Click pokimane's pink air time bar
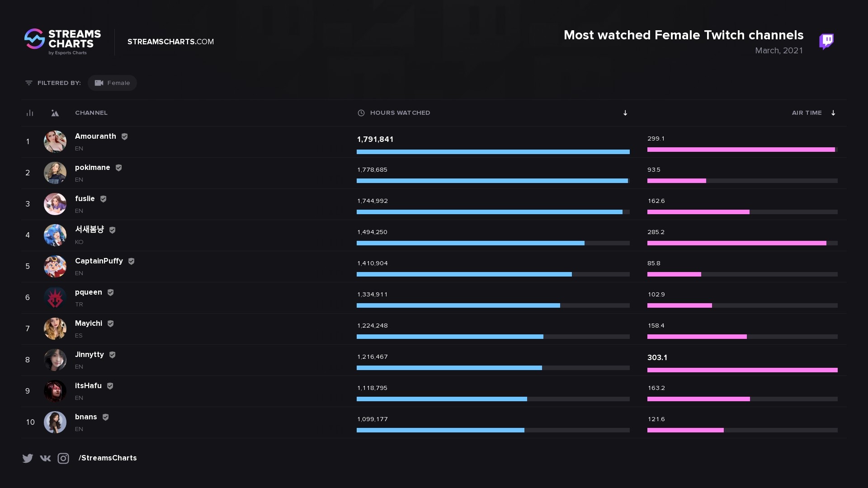The image size is (868, 488). (677, 181)
